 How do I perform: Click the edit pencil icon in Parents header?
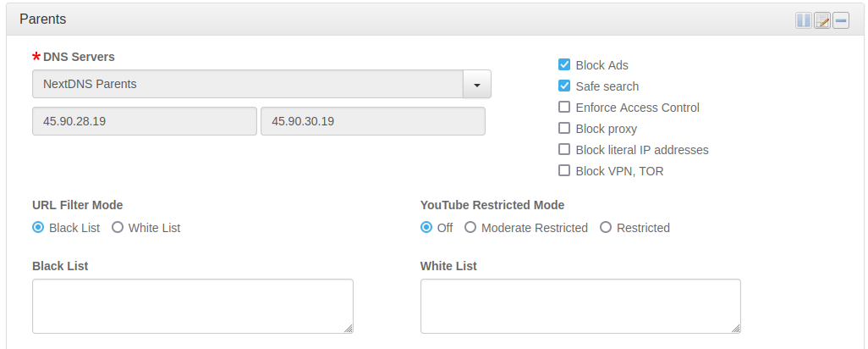pos(822,20)
